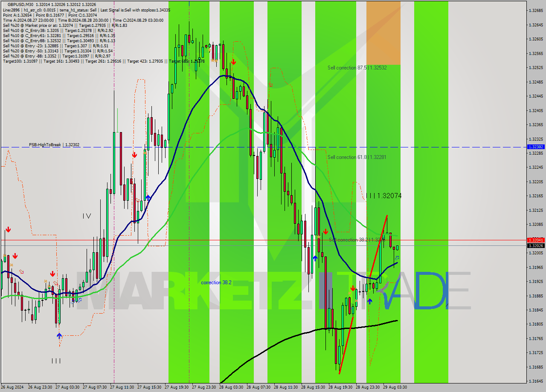546x392 pixels.
Task: Select red down arrow above Sell correction 38.2
Action: [325, 231]
